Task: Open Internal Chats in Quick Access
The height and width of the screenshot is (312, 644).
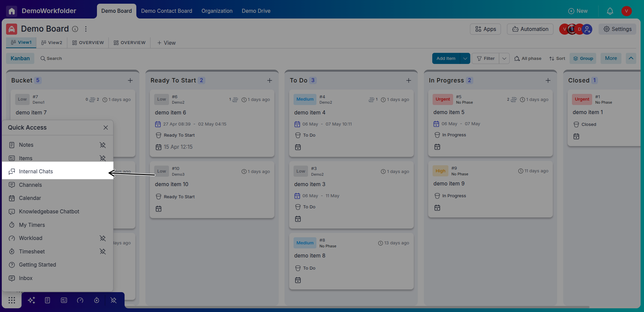Action: (x=58, y=172)
